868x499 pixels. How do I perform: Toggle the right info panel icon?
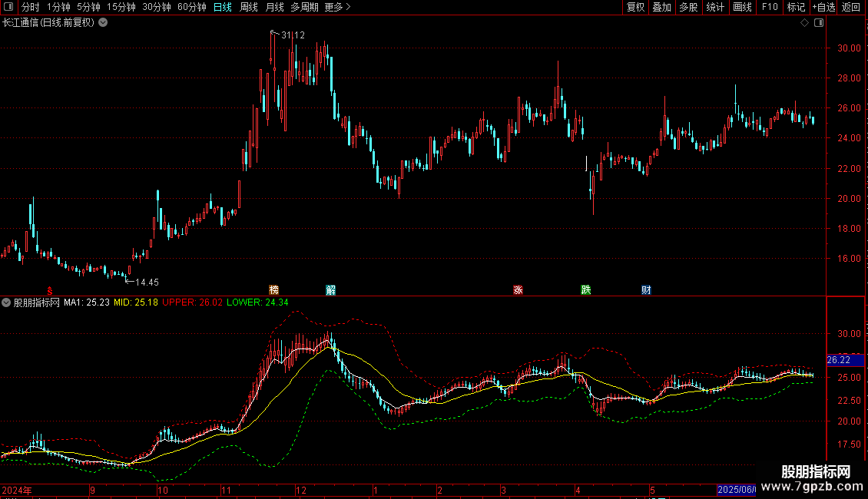(x=819, y=23)
